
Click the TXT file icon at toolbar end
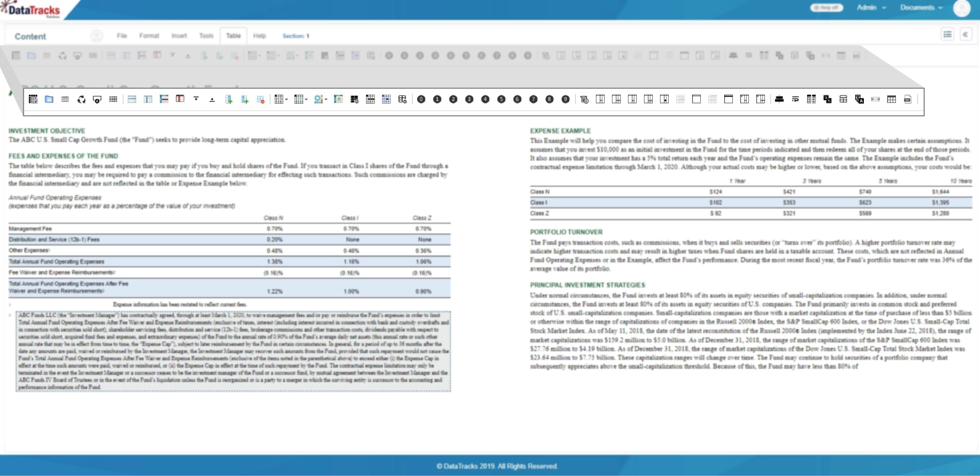tap(907, 99)
